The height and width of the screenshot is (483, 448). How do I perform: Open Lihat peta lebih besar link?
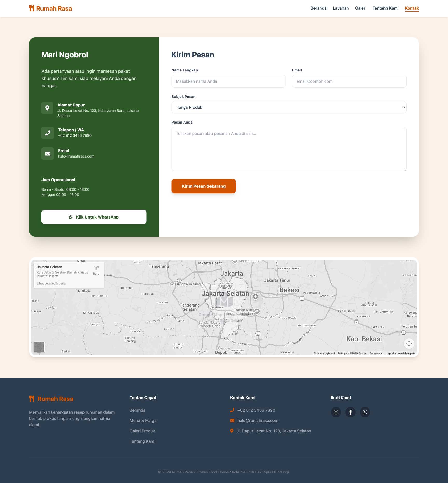point(52,284)
